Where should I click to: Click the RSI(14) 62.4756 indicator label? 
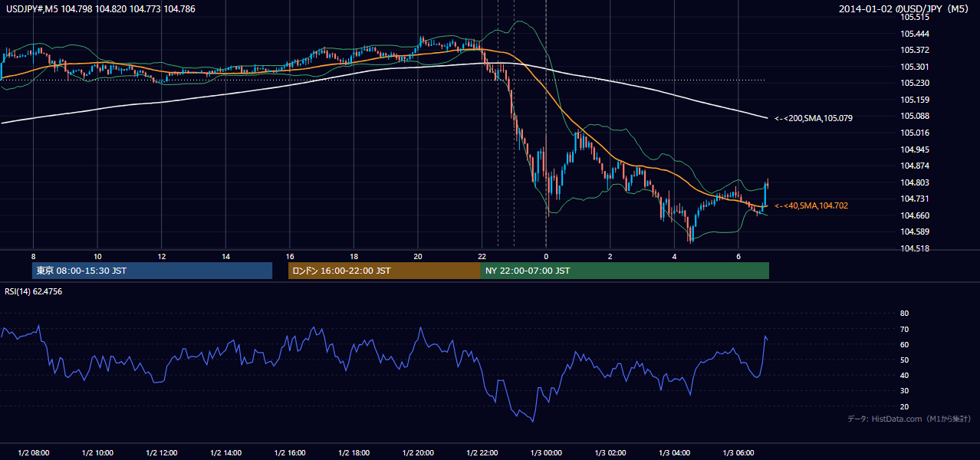(x=34, y=291)
